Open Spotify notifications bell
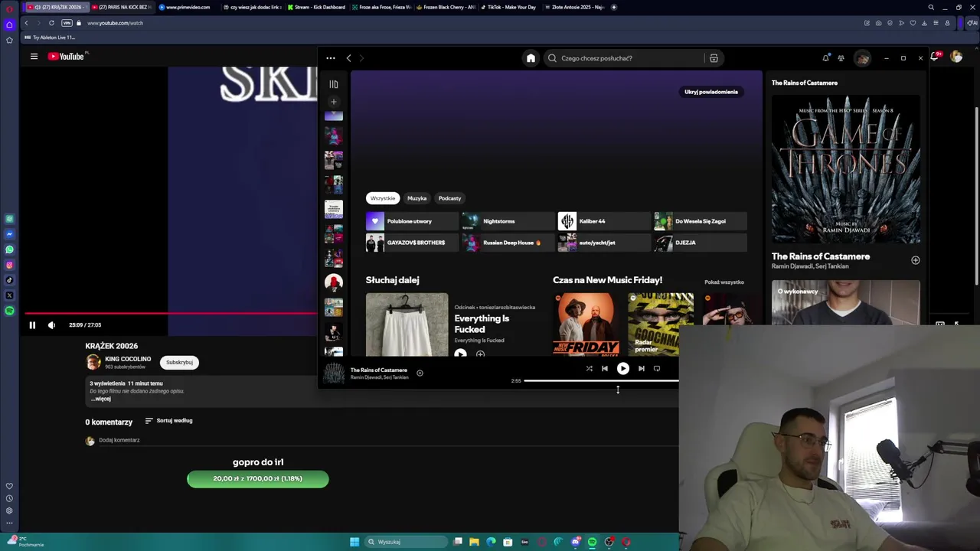 click(x=825, y=58)
